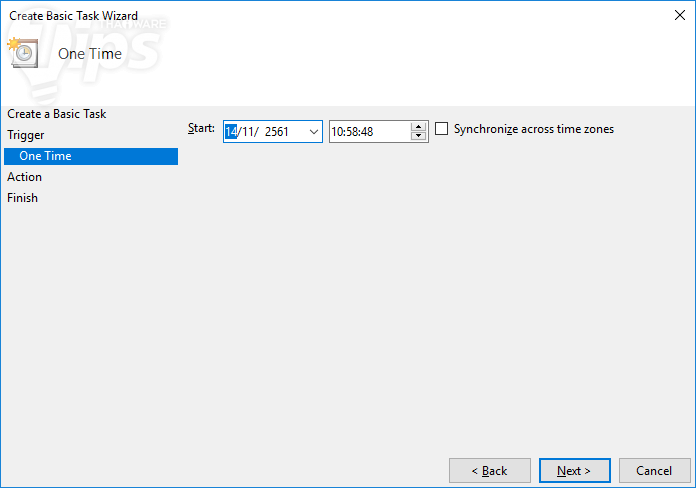Click the Create Basic Task Wizard title bar
Screen dimensions: 696x488
[300, 16]
